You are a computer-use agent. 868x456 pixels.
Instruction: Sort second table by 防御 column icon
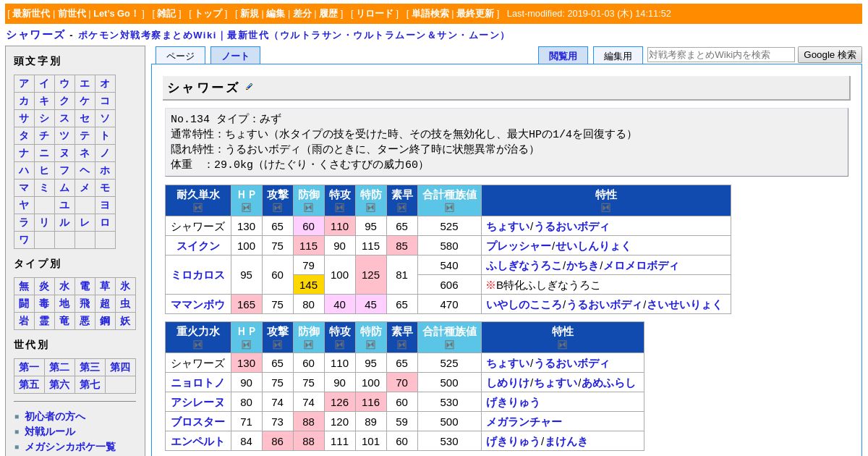pyautogui.click(x=309, y=345)
